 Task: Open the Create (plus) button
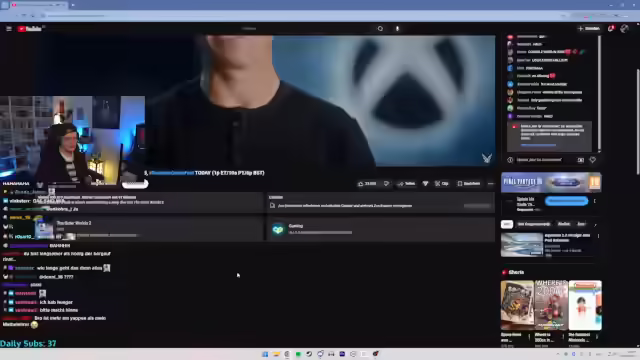click(589, 29)
